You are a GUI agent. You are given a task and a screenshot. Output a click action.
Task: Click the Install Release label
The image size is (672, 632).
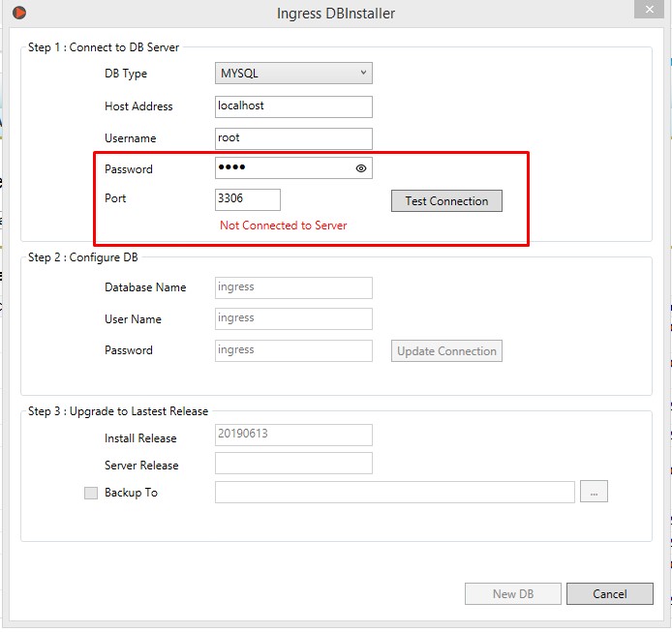coord(140,437)
